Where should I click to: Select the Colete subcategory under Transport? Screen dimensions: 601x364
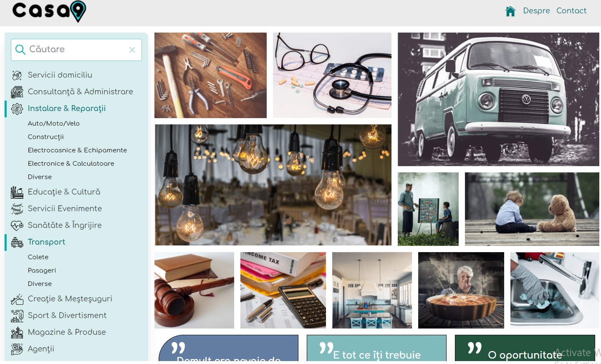[x=38, y=257]
